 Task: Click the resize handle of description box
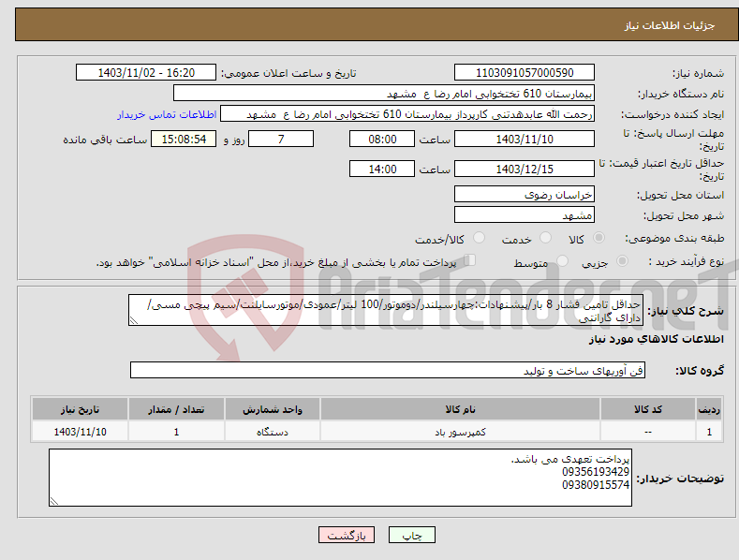pyautogui.click(x=134, y=320)
